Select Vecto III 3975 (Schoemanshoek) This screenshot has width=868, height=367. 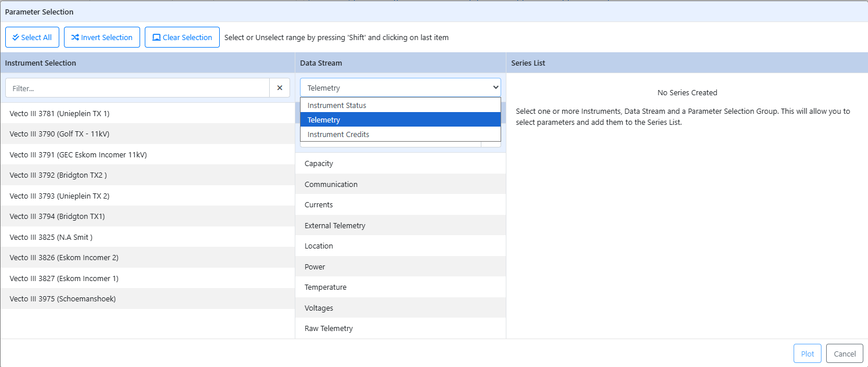pos(148,298)
